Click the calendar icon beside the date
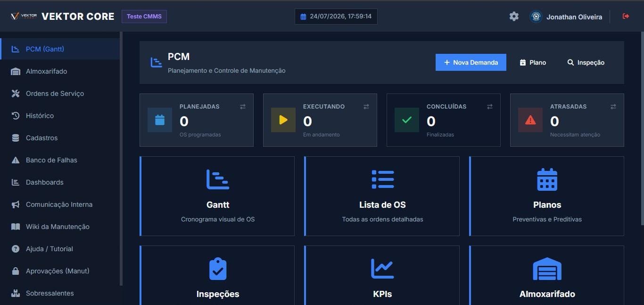This screenshot has width=644, height=305. click(303, 17)
